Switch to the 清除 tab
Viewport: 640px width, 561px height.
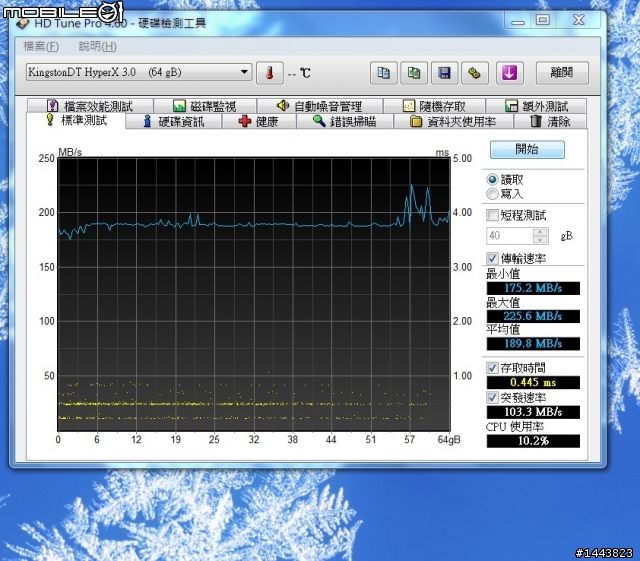click(550, 121)
